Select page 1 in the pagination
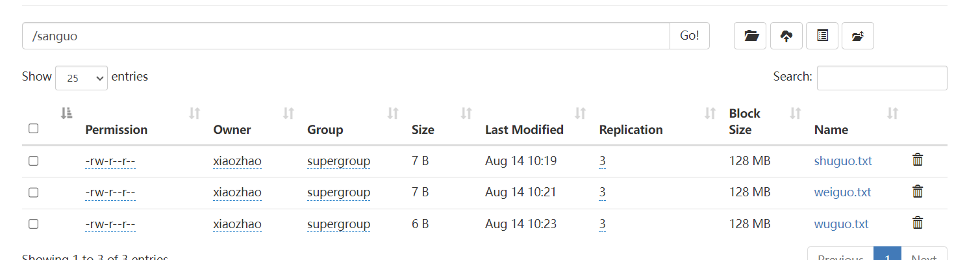Image resolution: width=980 pixels, height=260 pixels. pyautogui.click(x=887, y=255)
